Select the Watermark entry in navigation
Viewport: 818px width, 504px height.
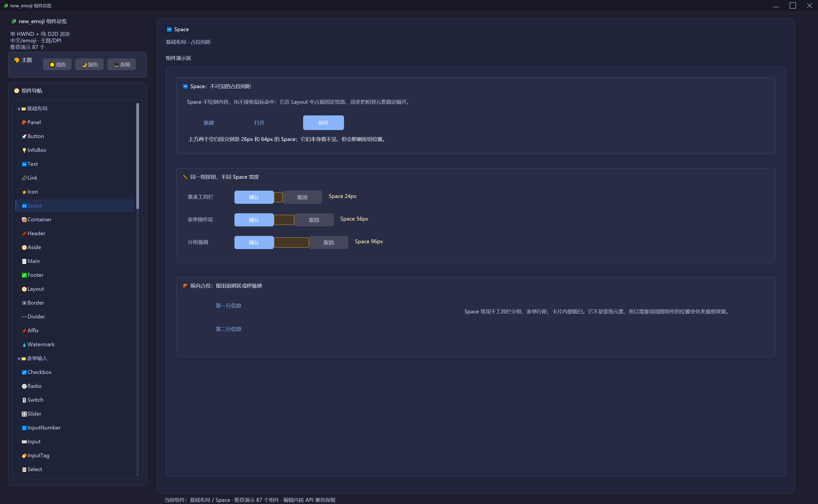[x=75, y=344]
